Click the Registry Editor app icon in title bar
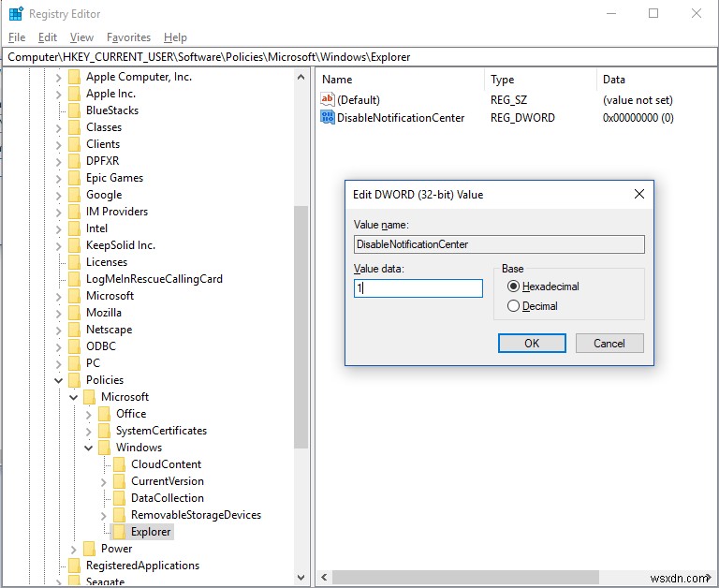The width and height of the screenshot is (719, 588). point(16,14)
